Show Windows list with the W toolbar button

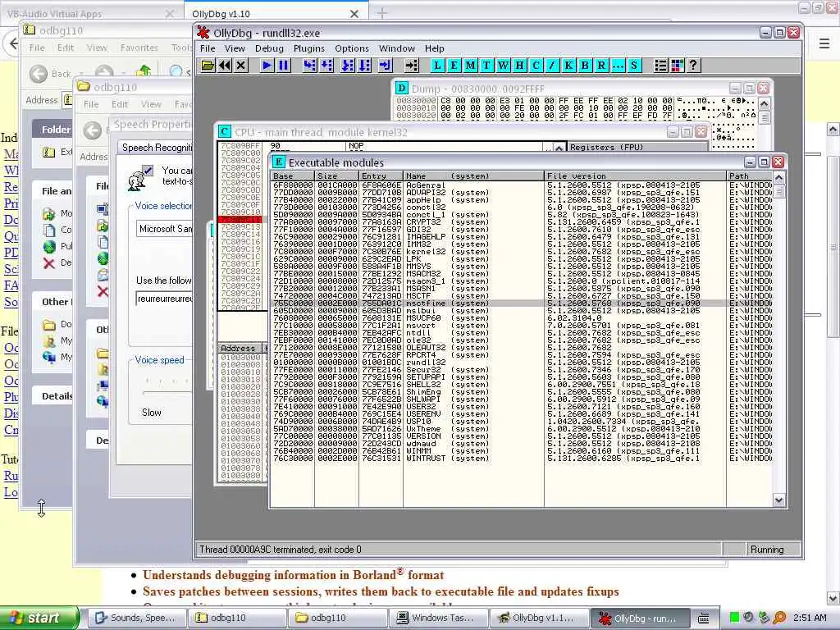(503, 66)
